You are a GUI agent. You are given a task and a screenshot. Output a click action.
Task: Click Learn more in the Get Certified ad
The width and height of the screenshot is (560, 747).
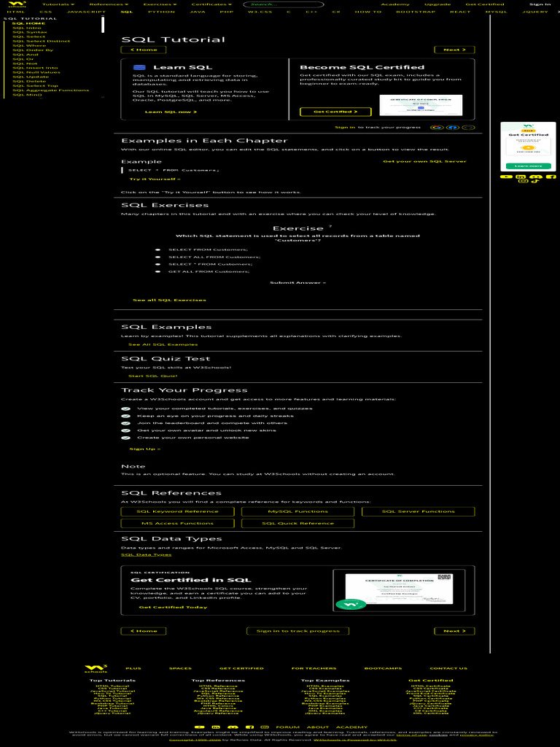click(528, 166)
